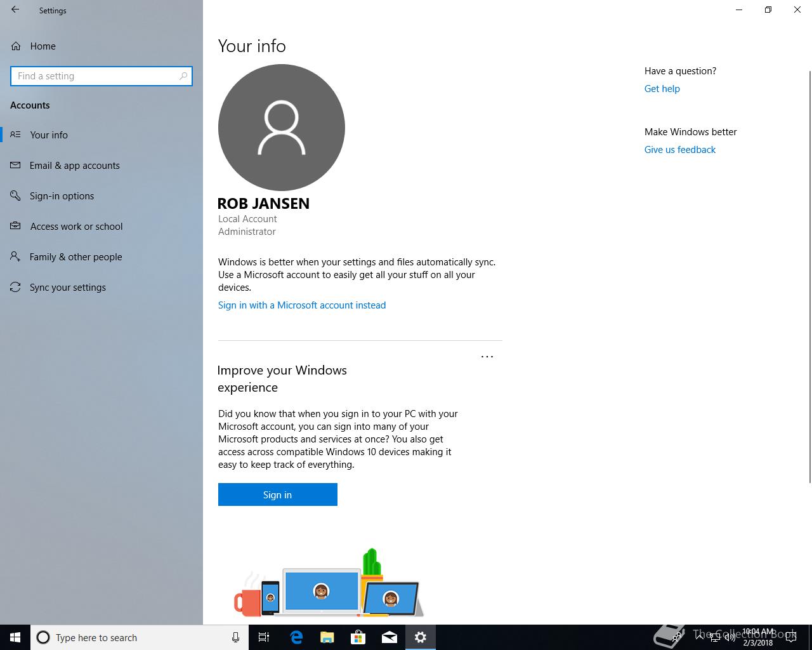Open Email & app accounts section
Screen dimensions: 812x650
point(74,166)
